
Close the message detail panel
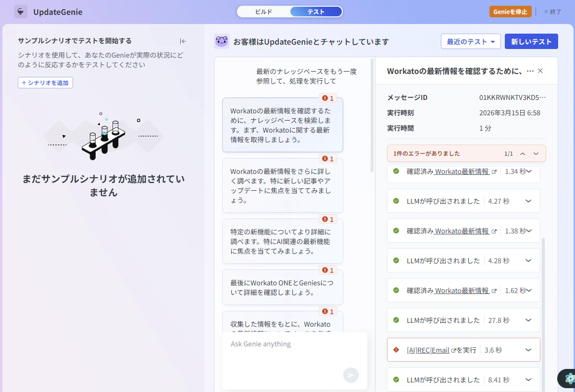[540, 71]
